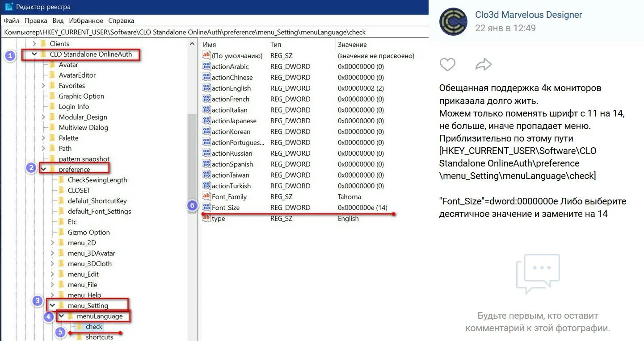Click the actionEnglish DWORD icon

coord(206,88)
